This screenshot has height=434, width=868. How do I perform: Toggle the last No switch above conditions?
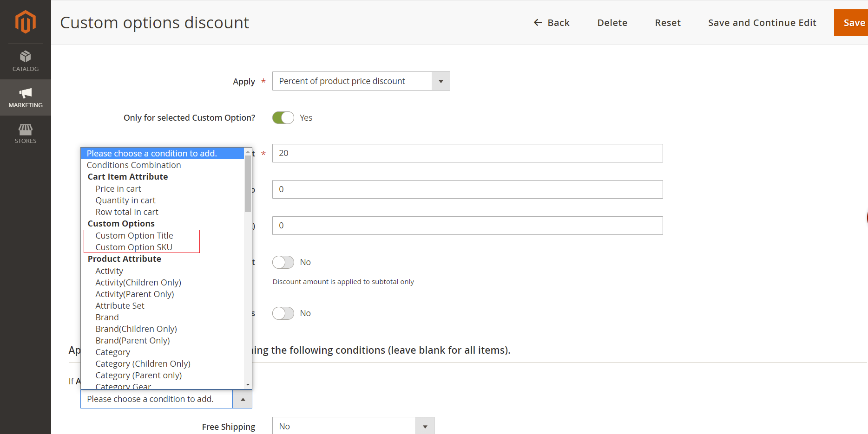tap(283, 313)
